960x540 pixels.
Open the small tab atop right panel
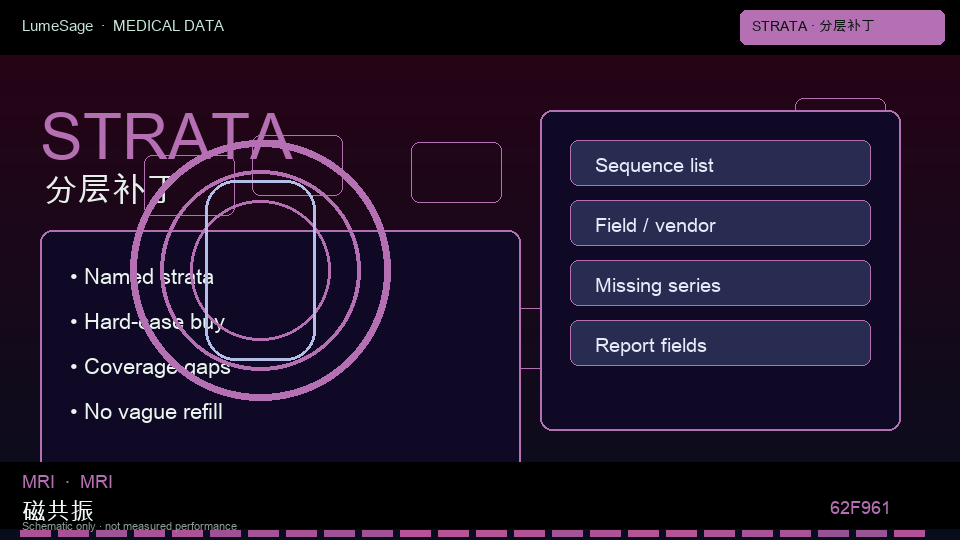[x=840, y=104]
